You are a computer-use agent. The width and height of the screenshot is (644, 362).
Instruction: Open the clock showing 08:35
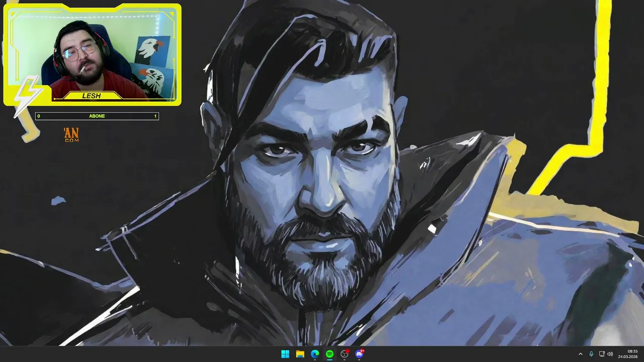pyautogui.click(x=628, y=354)
